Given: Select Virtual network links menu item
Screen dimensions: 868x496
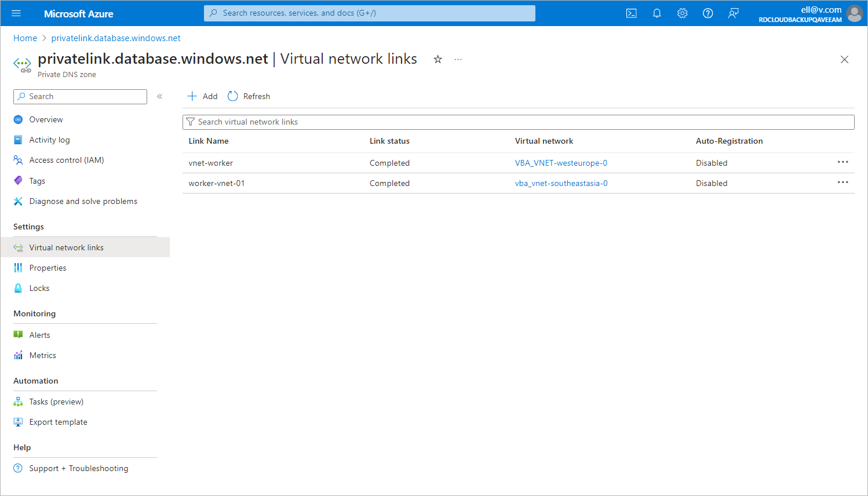Looking at the screenshot, I should tap(85, 247).
